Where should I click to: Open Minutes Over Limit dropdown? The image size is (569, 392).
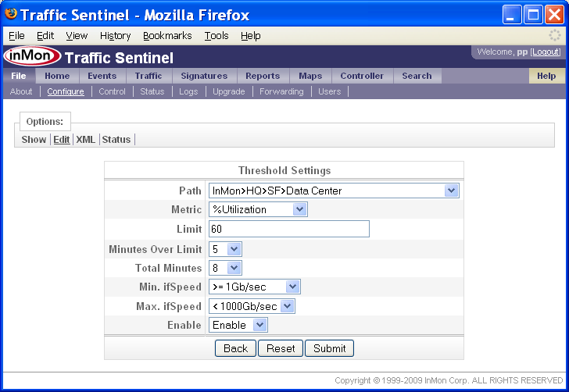pos(226,248)
